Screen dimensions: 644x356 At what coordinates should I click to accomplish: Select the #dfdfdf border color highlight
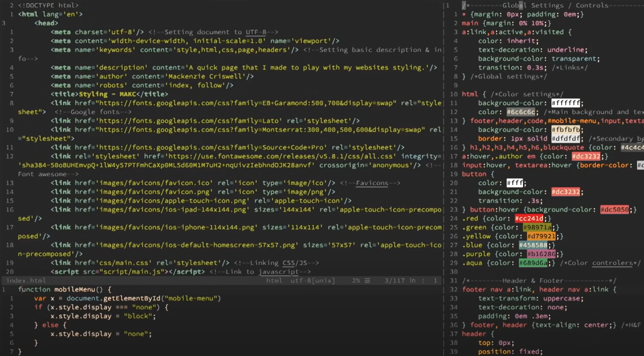coord(566,139)
